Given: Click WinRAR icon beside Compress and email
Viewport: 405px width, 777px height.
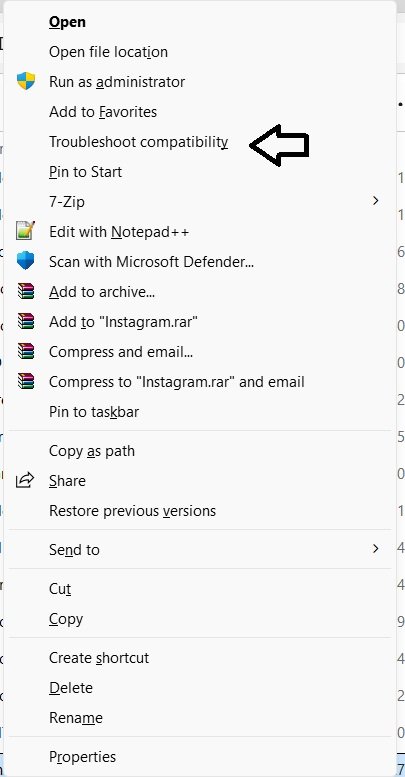Looking at the screenshot, I should tap(26, 351).
